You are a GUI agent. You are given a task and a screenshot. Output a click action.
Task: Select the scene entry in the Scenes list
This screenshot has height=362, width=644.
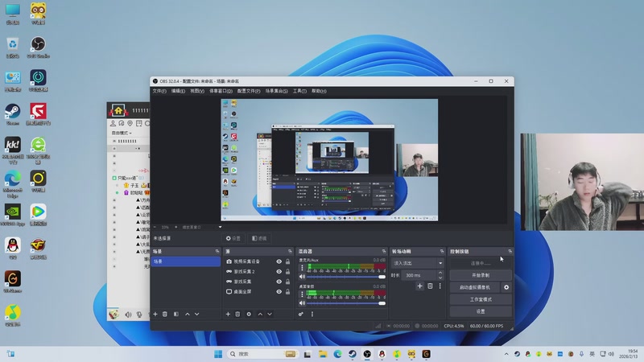(186, 261)
